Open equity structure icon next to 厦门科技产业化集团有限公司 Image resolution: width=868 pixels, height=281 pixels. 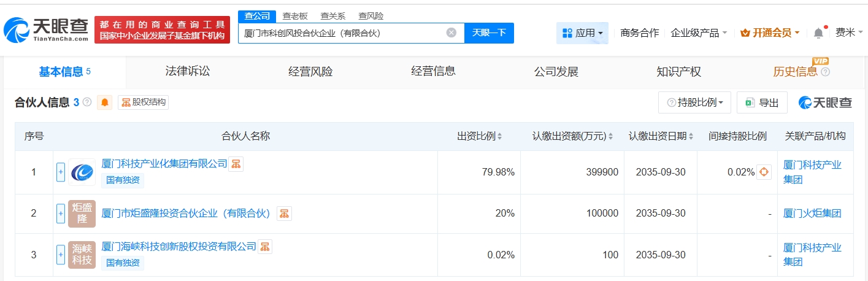point(236,164)
